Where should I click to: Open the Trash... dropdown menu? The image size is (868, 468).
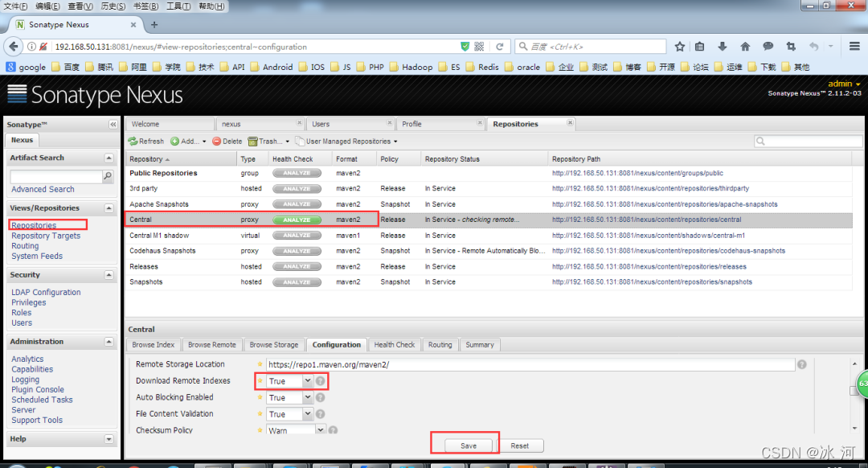pos(269,142)
